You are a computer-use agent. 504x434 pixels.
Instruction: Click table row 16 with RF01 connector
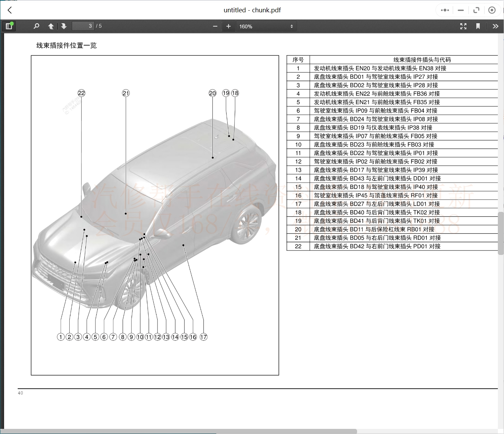tap(376, 195)
